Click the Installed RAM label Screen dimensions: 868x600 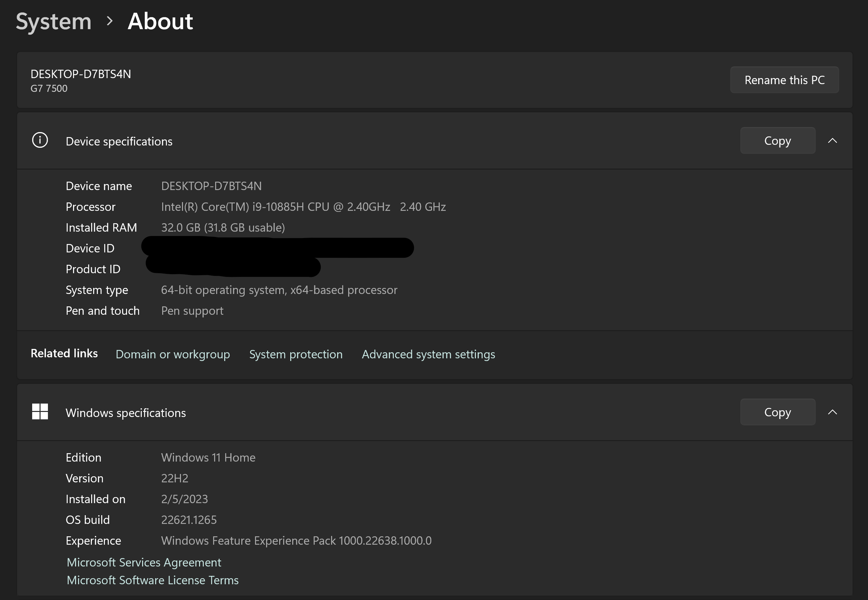(x=102, y=228)
